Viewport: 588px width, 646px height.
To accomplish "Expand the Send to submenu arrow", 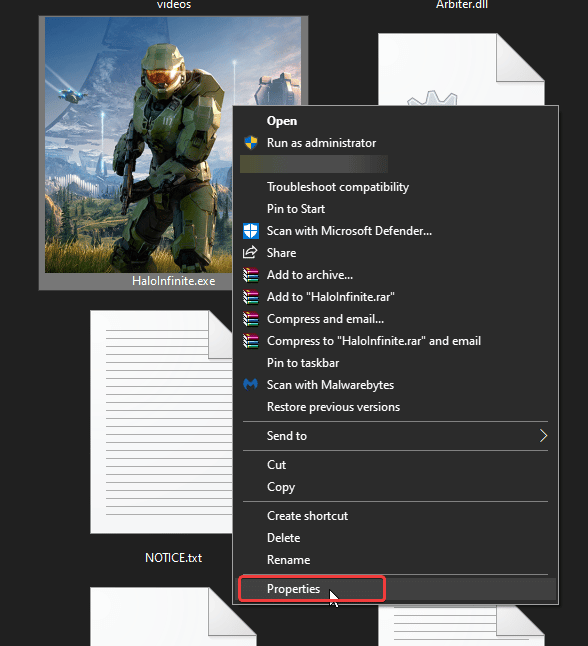I will tap(543, 435).
